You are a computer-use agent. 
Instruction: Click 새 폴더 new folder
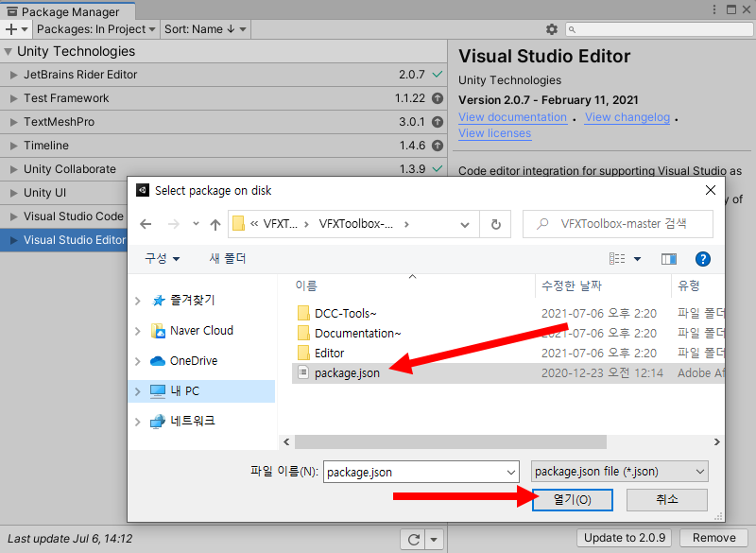click(228, 259)
